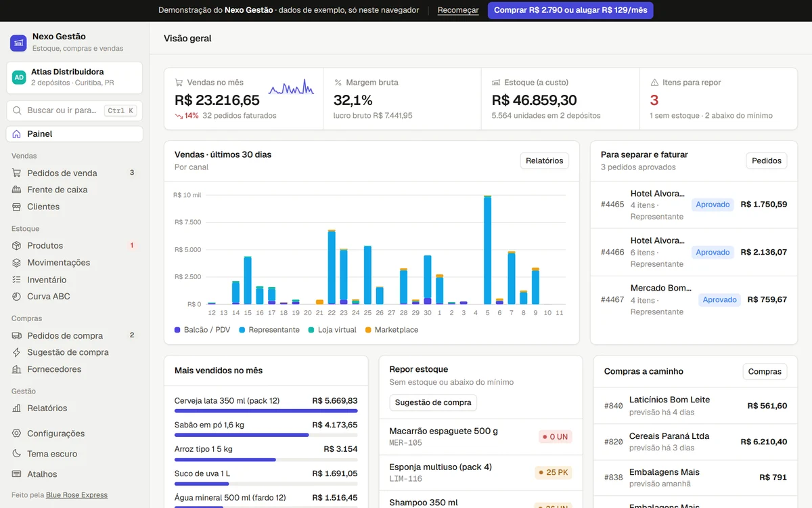Open purchase #820 Cereais Paraná Ltda
The image size is (812, 508).
tap(696, 442)
